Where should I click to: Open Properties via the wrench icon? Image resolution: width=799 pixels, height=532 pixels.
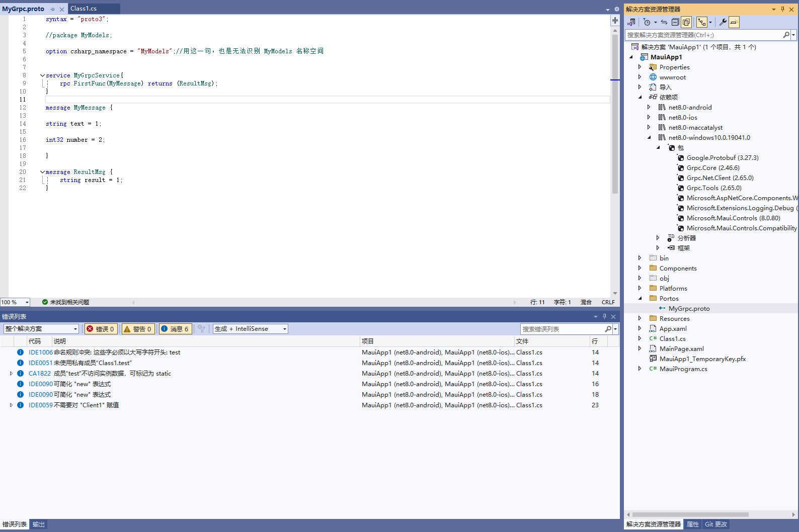(x=723, y=22)
